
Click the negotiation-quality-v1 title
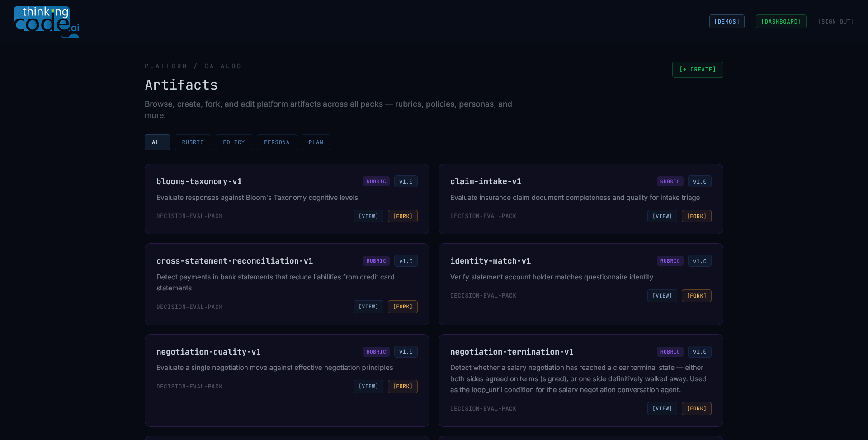208,352
